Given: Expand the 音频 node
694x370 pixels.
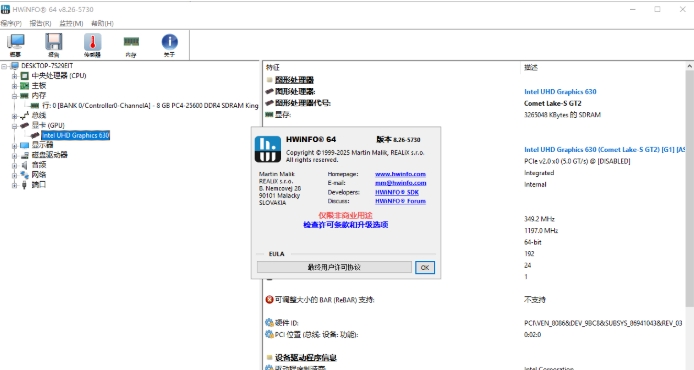Looking at the screenshot, I should [14, 165].
